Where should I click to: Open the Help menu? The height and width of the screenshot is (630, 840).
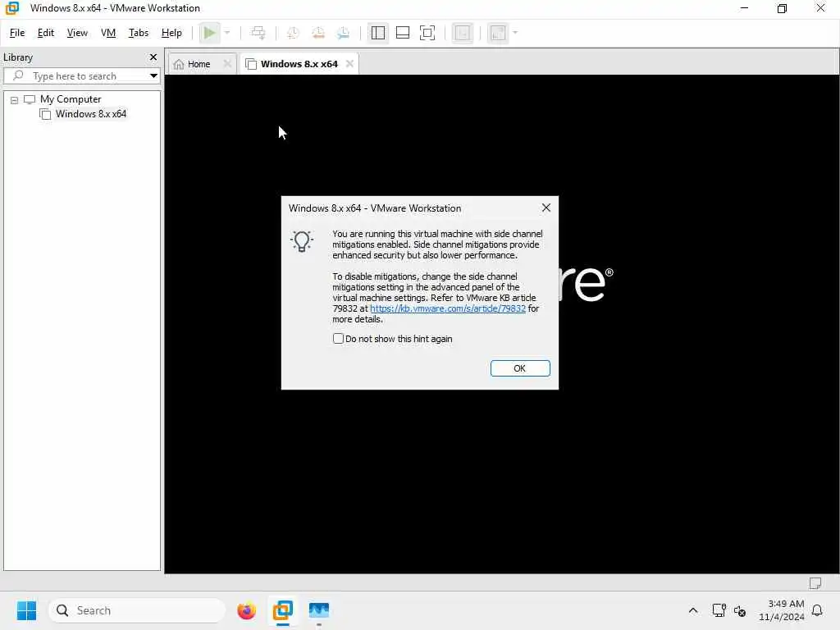pos(171,33)
